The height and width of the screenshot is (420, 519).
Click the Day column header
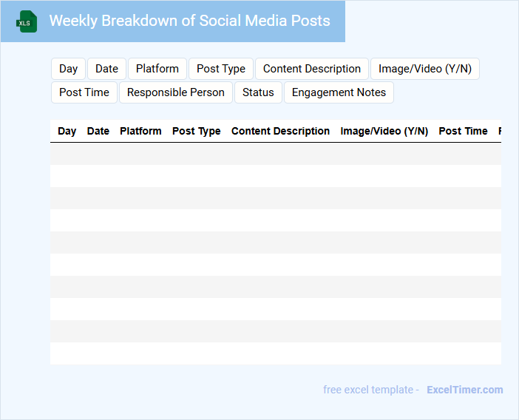pos(67,131)
